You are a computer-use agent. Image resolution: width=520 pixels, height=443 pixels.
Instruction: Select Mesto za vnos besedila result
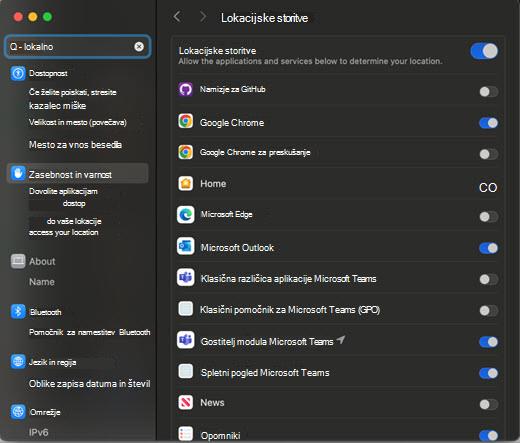75,145
